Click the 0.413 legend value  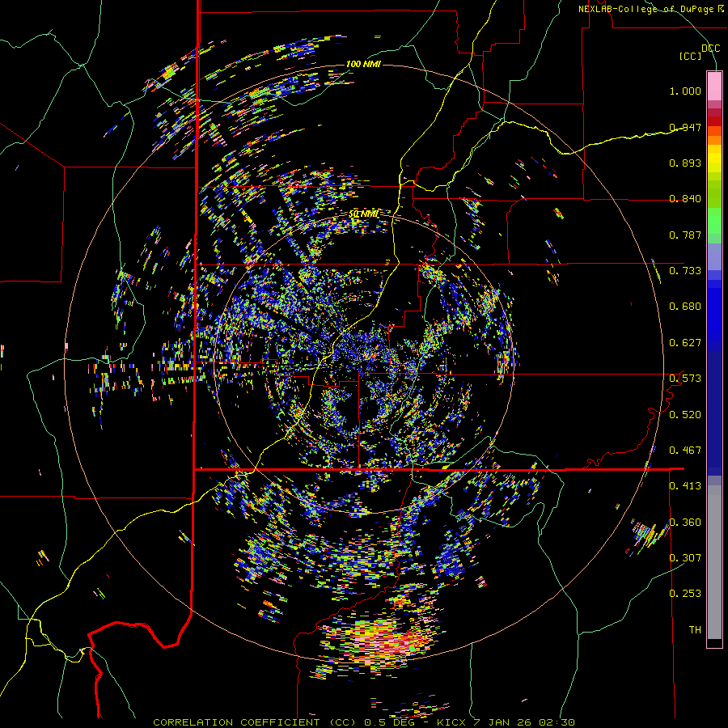pos(685,486)
